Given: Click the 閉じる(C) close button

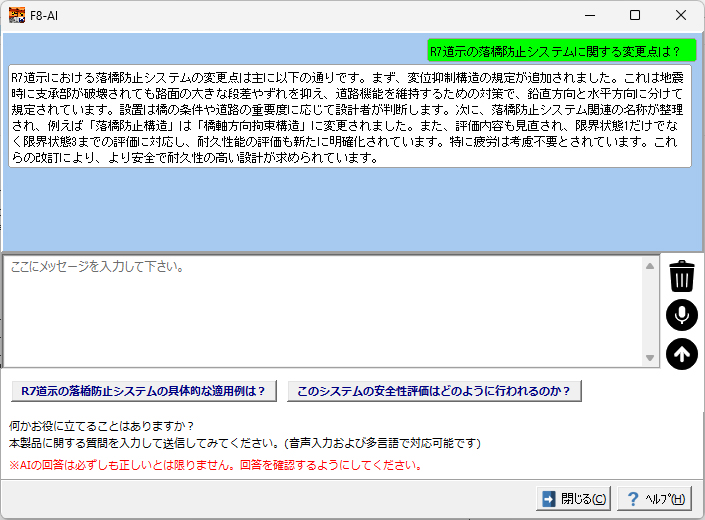Looking at the screenshot, I should pyautogui.click(x=573, y=499).
